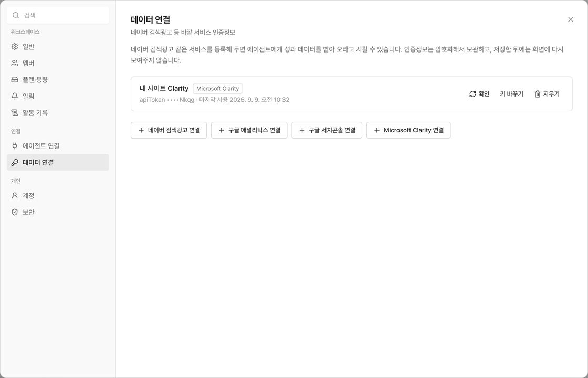Click the subtitle 네이버 검색광고 등 바깥 서비스 인증정보
Screen dimensions: 588x378
tap(183, 32)
